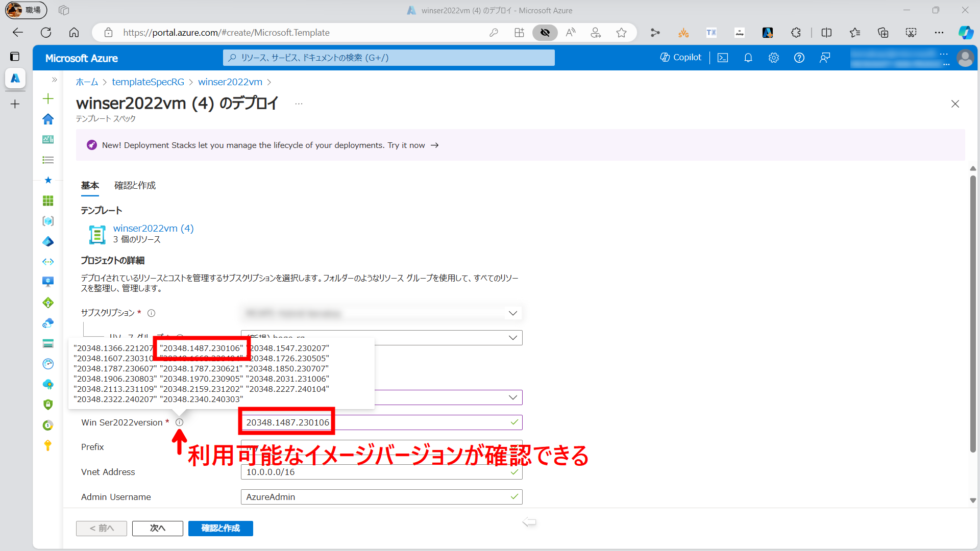Open Azure portal settings gear
This screenshot has height=551, width=980.
(774, 58)
